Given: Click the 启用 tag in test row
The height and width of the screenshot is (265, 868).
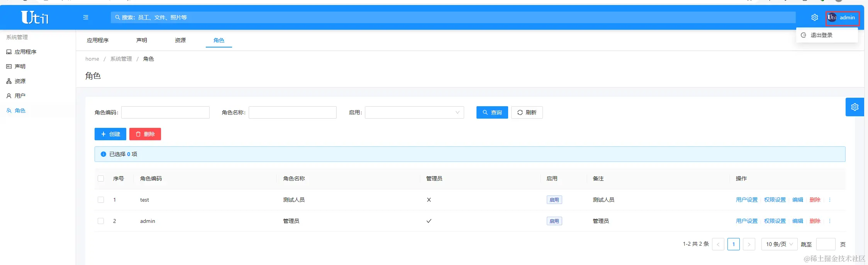Looking at the screenshot, I should [554, 200].
